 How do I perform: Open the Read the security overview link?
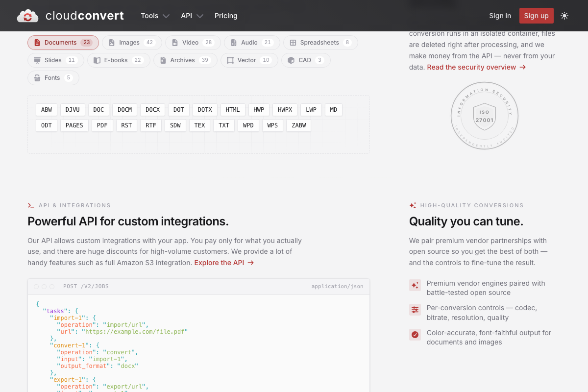[x=476, y=67]
